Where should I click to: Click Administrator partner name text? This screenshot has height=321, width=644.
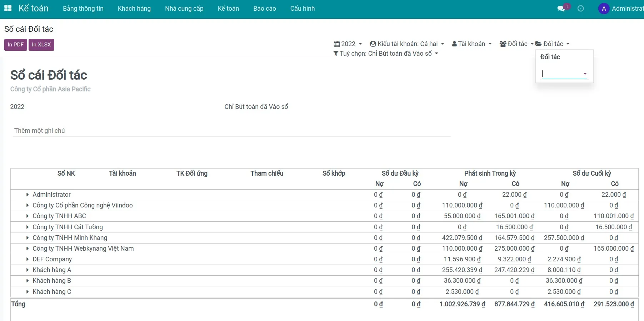click(x=51, y=195)
